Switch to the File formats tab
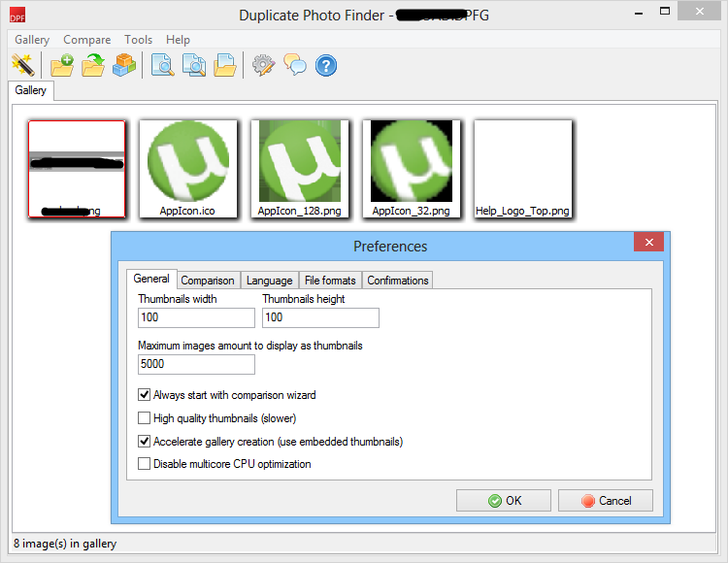The width and height of the screenshot is (728, 563). point(330,281)
